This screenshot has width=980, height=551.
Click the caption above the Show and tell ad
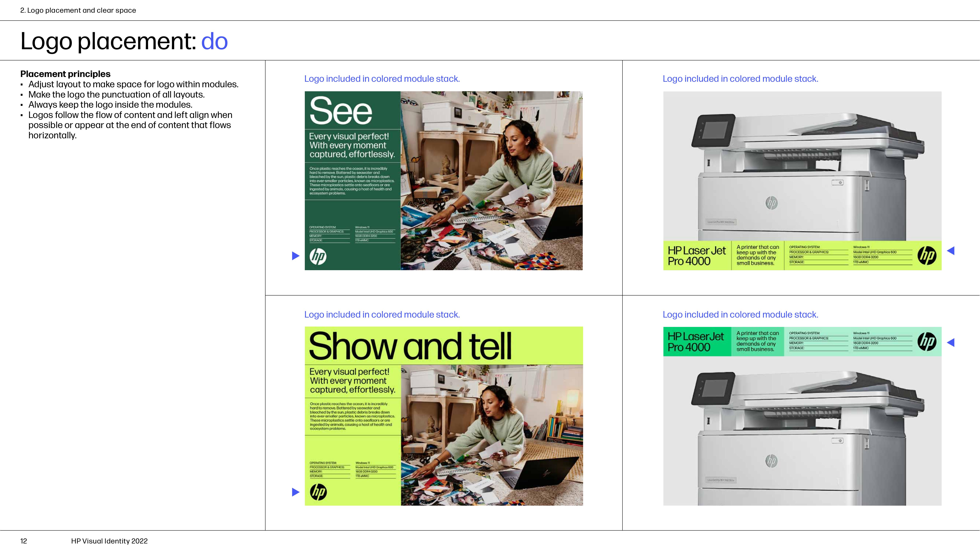click(x=382, y=314)
